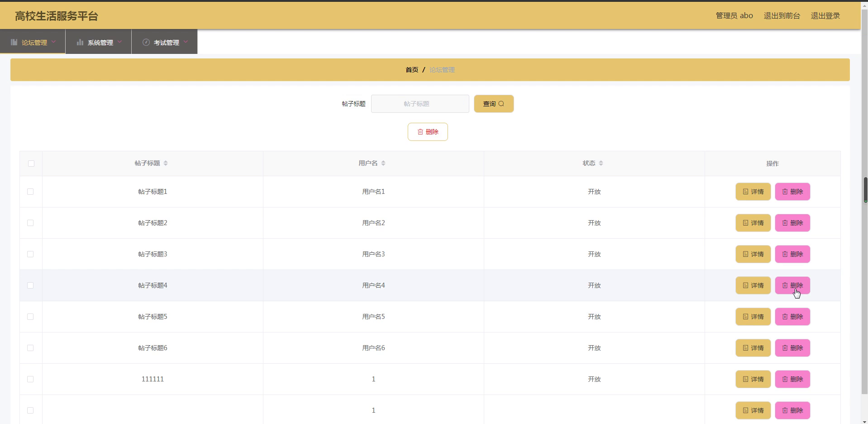Click the 111111 title cell
The width and height of the screenshot is (868, 424).
[153, 379]
